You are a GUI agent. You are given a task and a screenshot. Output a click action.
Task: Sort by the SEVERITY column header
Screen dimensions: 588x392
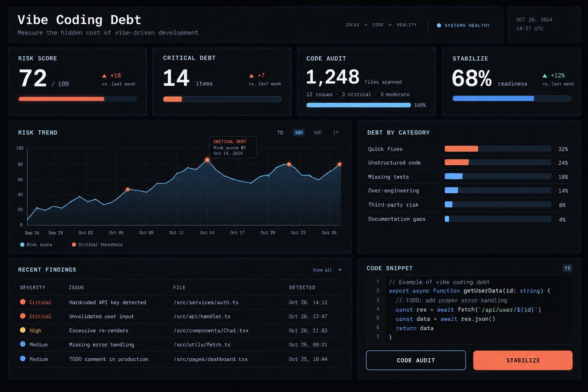33,287
